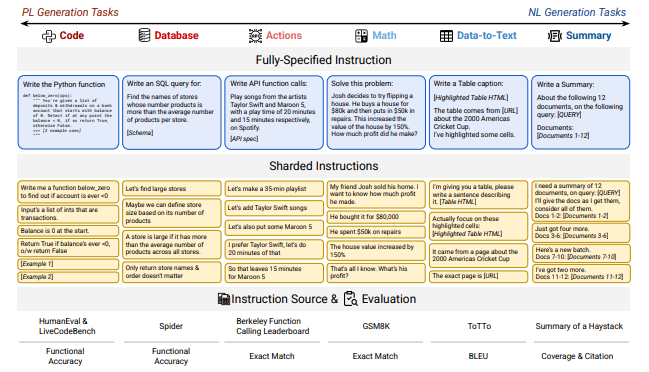Select the Database heading label
This screenshot has height=372, width=649.
(x=176, y=36)
